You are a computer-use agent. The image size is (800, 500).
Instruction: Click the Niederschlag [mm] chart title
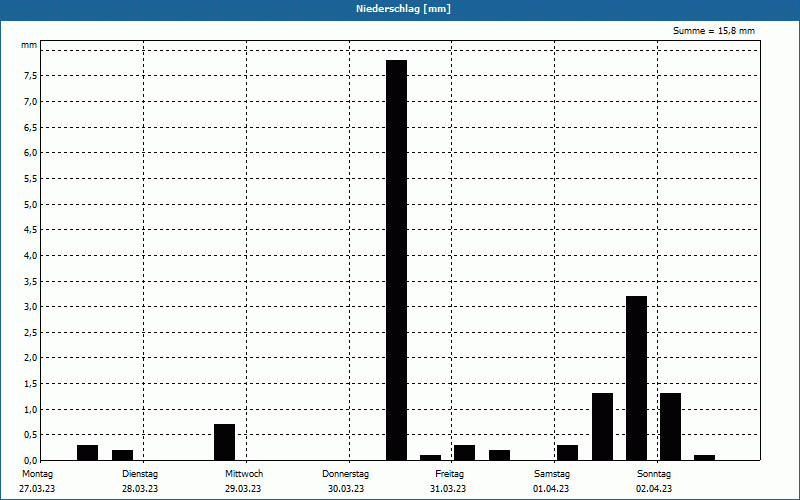[403, 9]
